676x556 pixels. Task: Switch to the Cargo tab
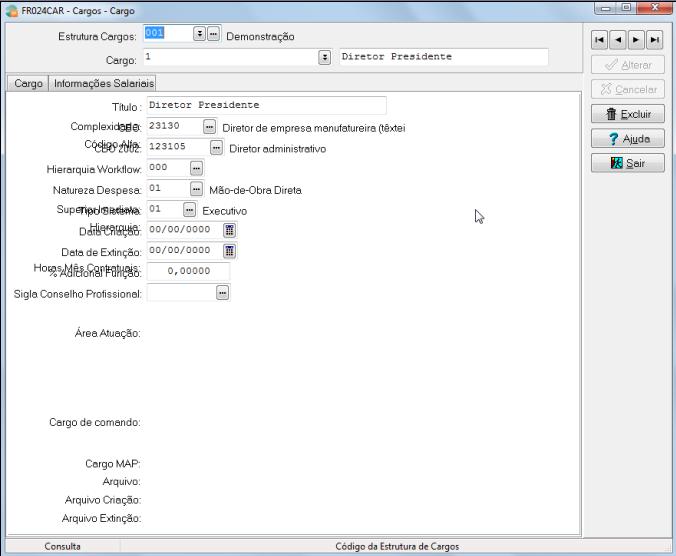27,84
